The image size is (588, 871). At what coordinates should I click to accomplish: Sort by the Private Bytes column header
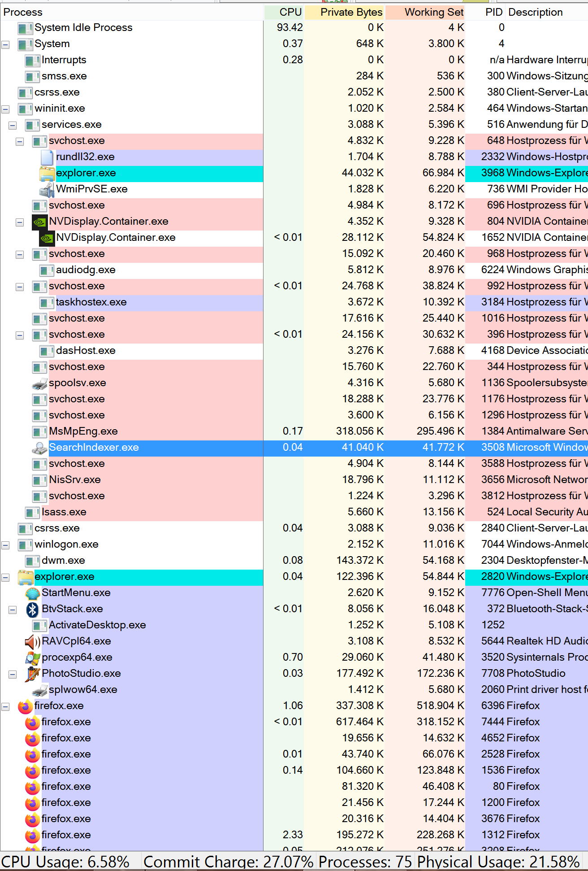[345, 12]
